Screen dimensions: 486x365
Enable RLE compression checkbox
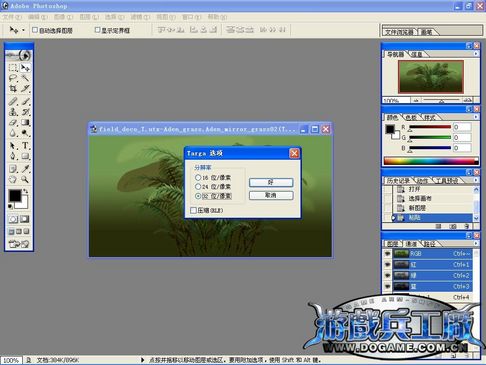193,210
